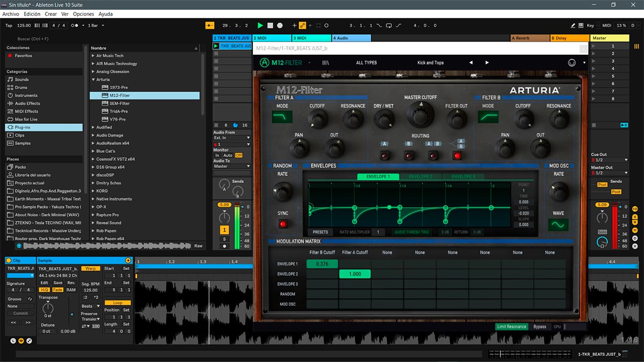This screenshot has height=362, width=644.
Task: Switch to Envelope 2 tab
Action: 420,176
